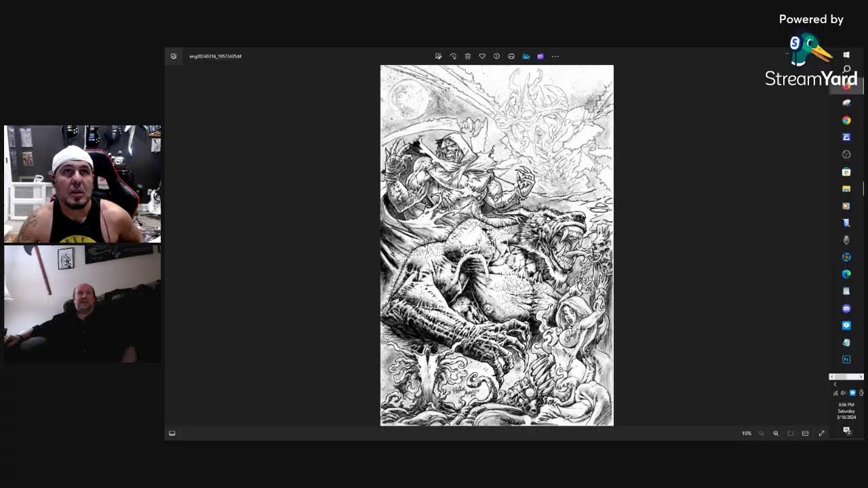Open Discord from the taskbar
Viewport: 868px width, 488px height.
coord(846,308)
